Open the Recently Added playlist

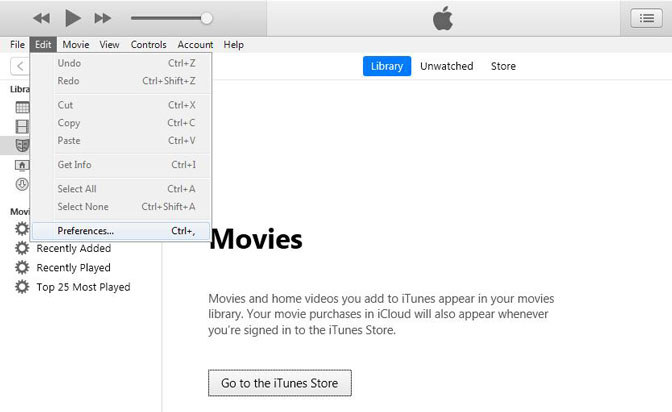pyautogui.click(x=74, y=248)
